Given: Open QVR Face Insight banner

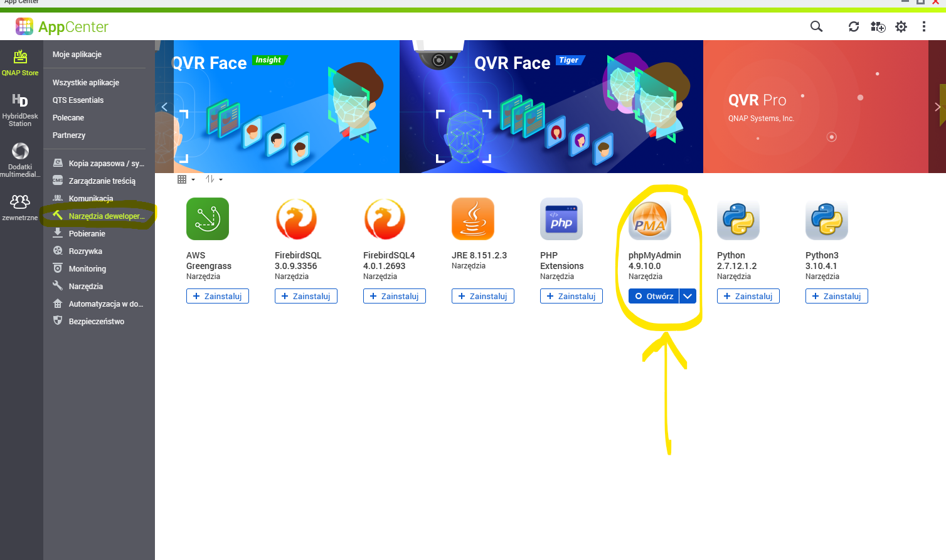Looking at the screenshot, I should (286, 107).
